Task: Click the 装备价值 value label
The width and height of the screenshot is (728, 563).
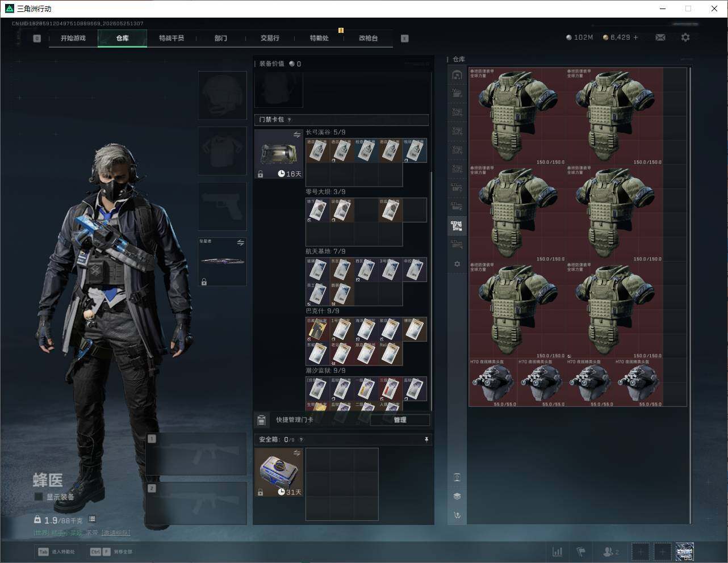Action: (280, 64)
